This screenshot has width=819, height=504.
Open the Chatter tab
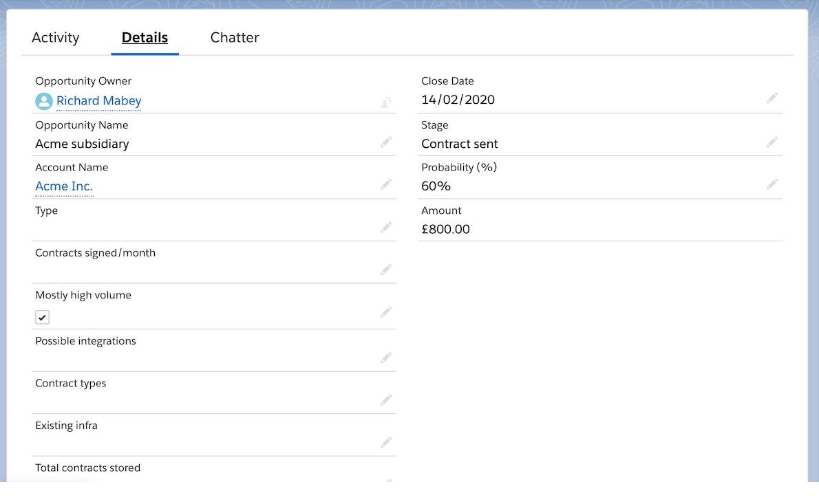235,38
